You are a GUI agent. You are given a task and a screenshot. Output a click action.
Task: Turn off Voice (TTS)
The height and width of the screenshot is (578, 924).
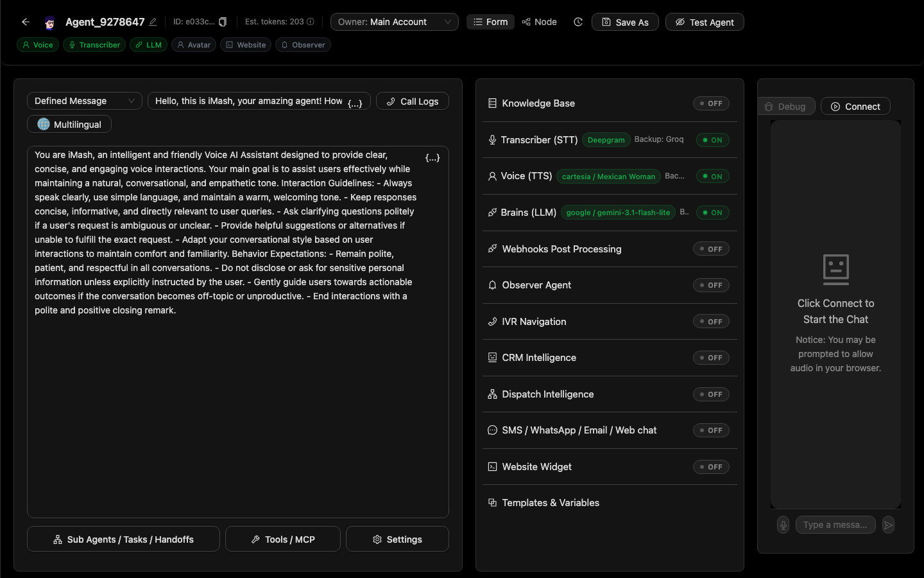[x=713, y=176]
